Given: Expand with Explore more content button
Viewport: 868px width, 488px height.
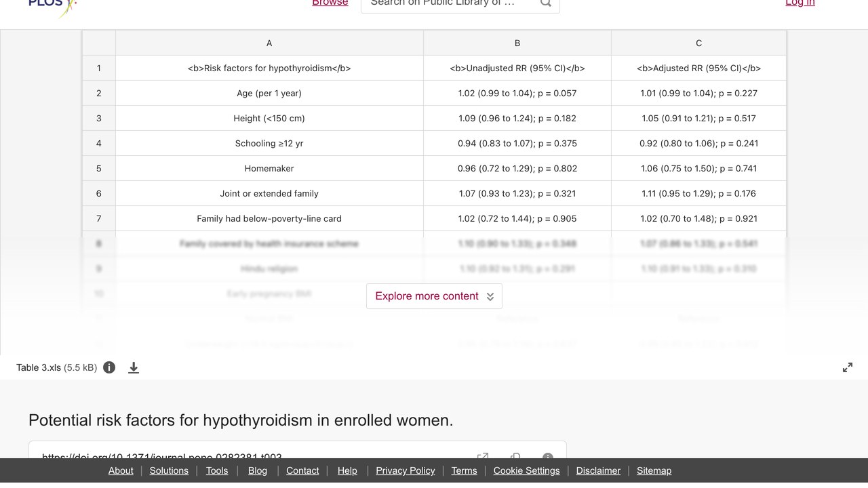Looking at the screenshot, I should pyautogui.click(x=434, y=296).
